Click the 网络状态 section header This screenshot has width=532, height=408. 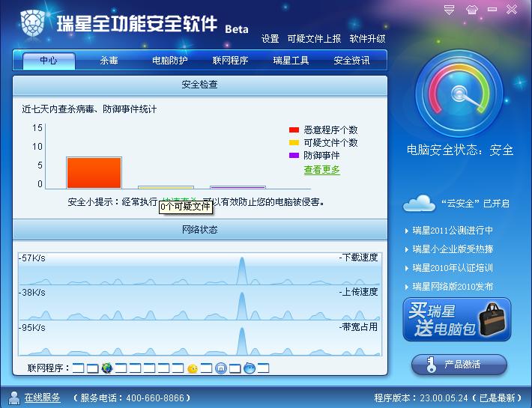(200, 230)
